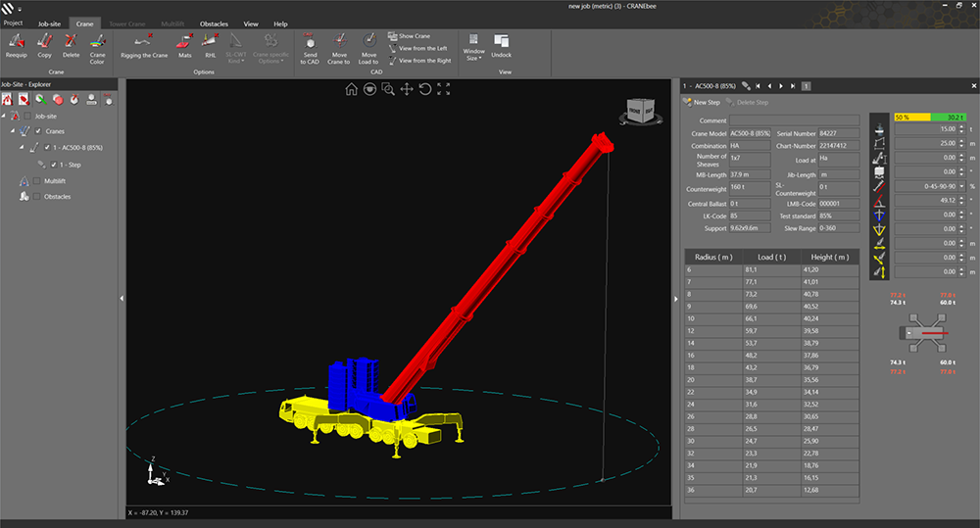Increase the 15.00 t load stepper
The height and width of the screenshot is (528, 980).
click(x=962, y=126)
